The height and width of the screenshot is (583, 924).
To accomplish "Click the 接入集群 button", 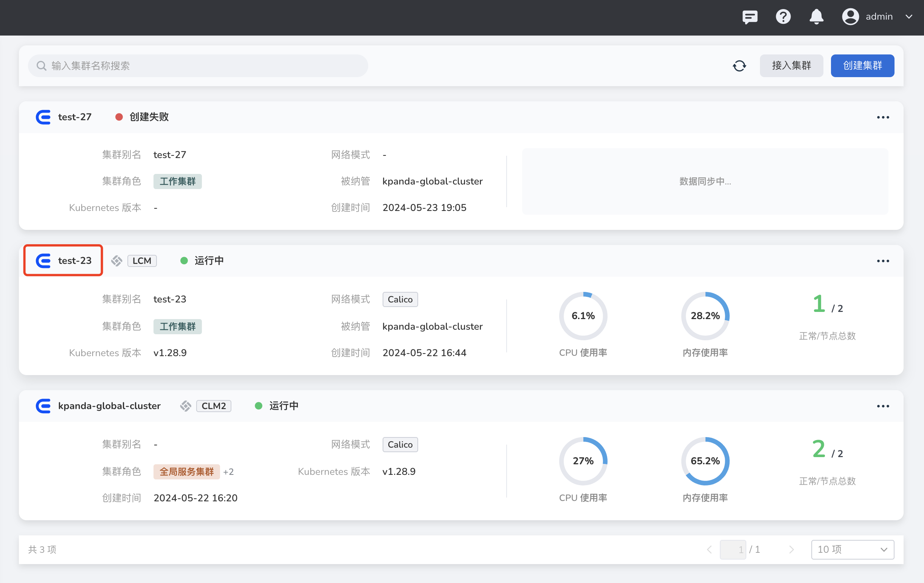I will pyautogui.click(x=791, y=66).
